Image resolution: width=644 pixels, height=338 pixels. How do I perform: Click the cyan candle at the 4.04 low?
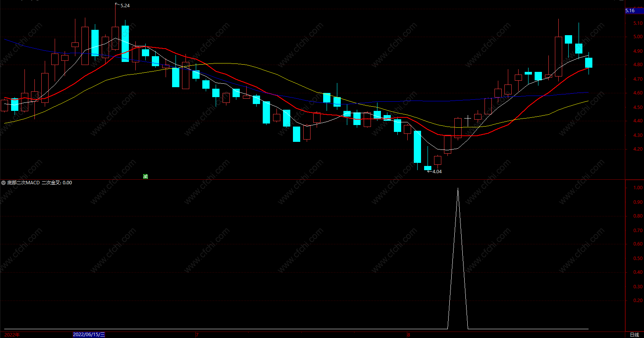pos(428,168)
